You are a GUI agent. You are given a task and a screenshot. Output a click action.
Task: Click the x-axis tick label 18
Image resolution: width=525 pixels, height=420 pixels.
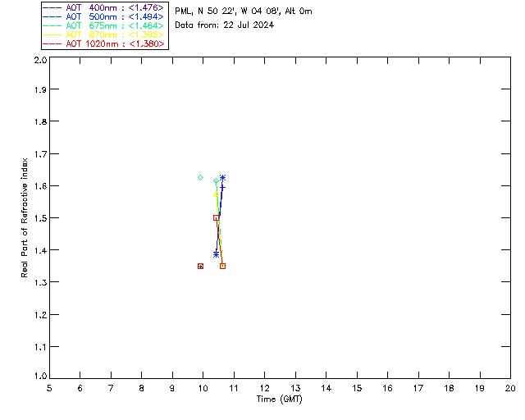(x=449, y=388)
